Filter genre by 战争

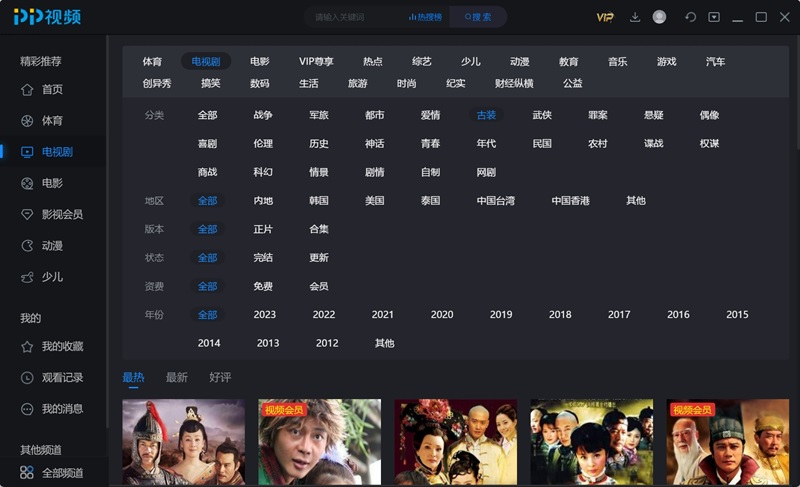[263, 115]
